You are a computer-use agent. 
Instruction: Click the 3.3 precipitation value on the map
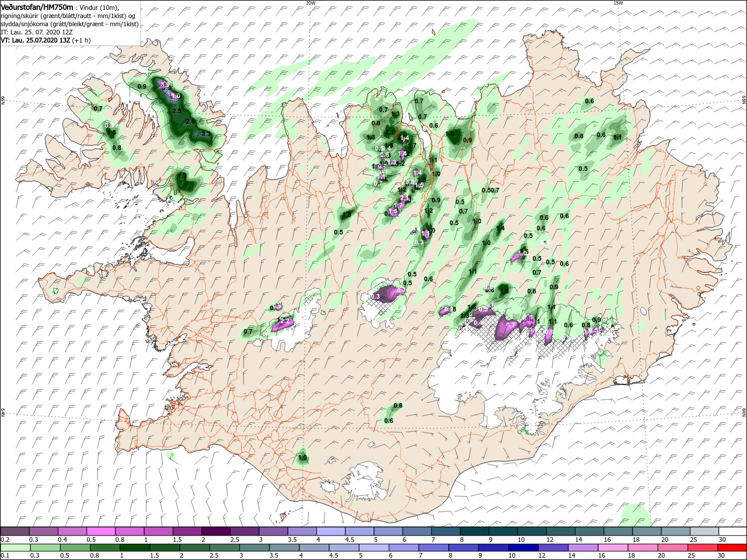click(205, 134)
